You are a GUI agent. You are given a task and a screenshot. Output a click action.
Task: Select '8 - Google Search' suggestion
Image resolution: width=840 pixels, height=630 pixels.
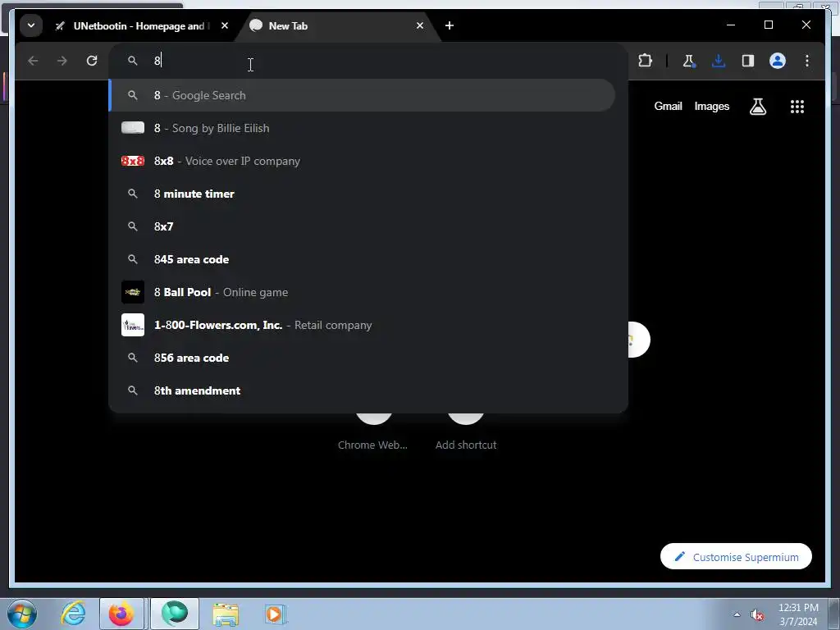(x=362, y=95)
